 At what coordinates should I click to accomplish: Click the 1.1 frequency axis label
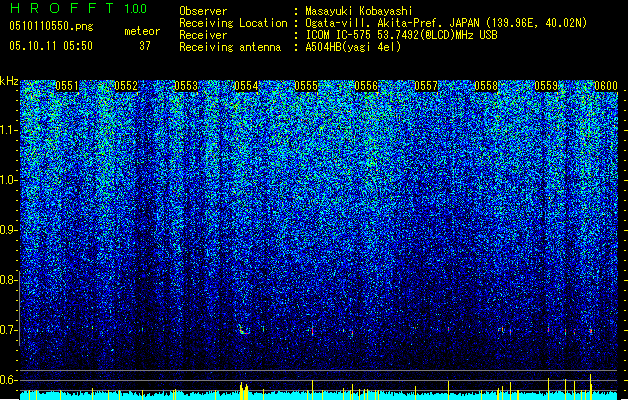point(9,130)
